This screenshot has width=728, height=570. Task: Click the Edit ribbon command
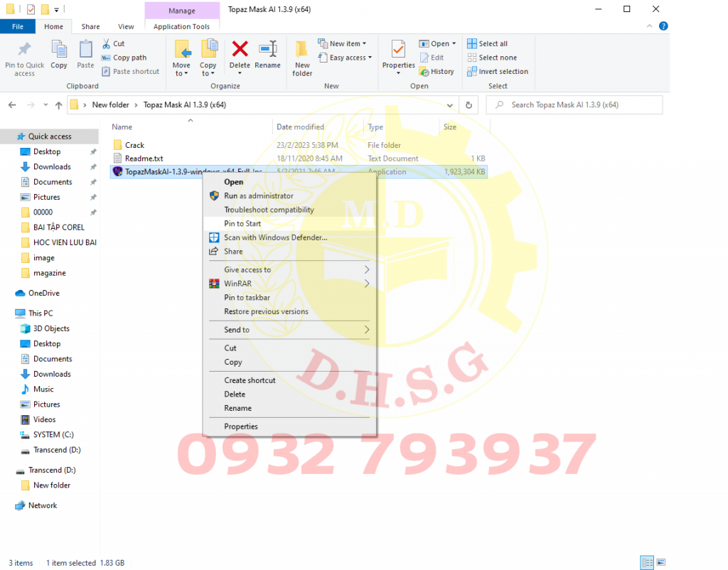pyautogui.click(x=432, y=58)
